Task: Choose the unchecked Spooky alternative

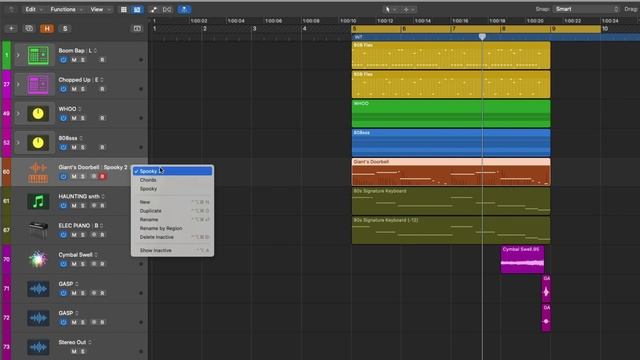Action: (172, 189)
